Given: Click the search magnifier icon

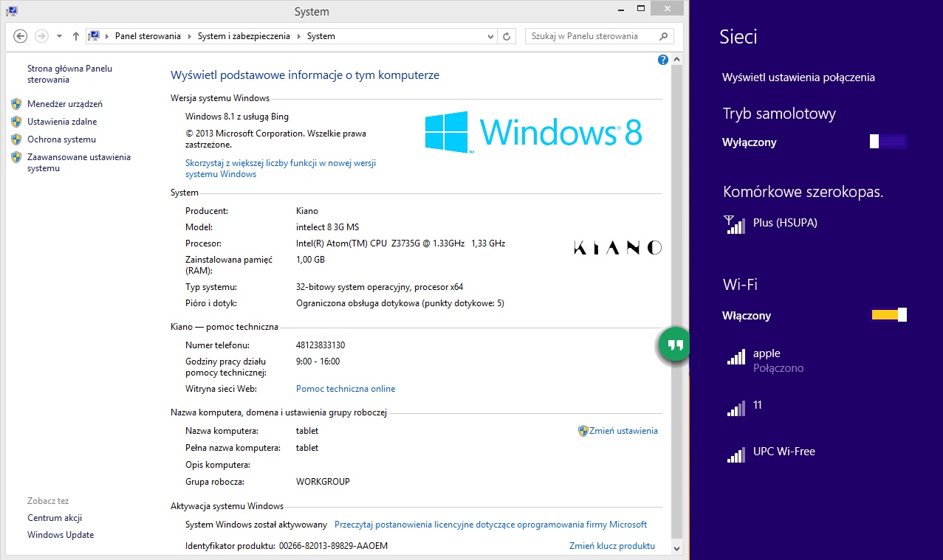Looking at the screenshot, I should coord(664,36).
